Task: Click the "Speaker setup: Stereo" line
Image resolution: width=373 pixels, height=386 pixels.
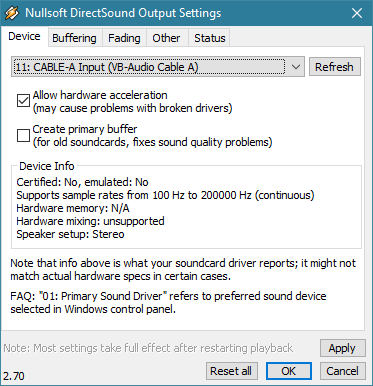Action: [x=70, y=234]
